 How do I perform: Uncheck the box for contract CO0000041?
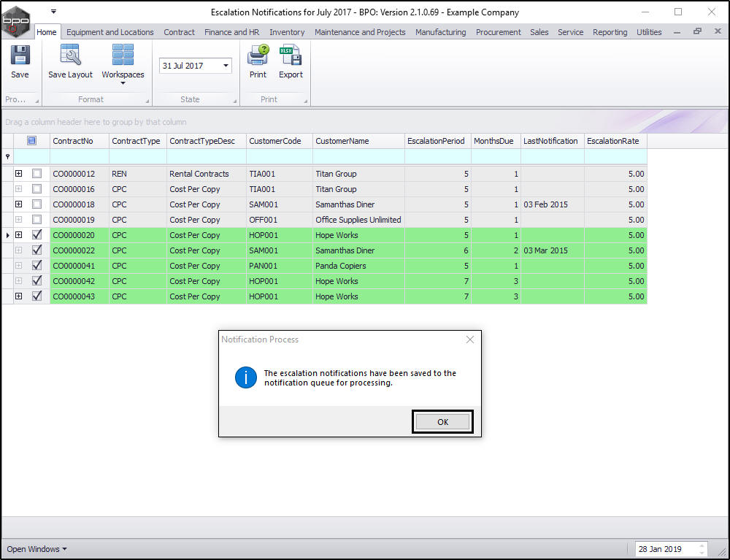coord(36,265)
